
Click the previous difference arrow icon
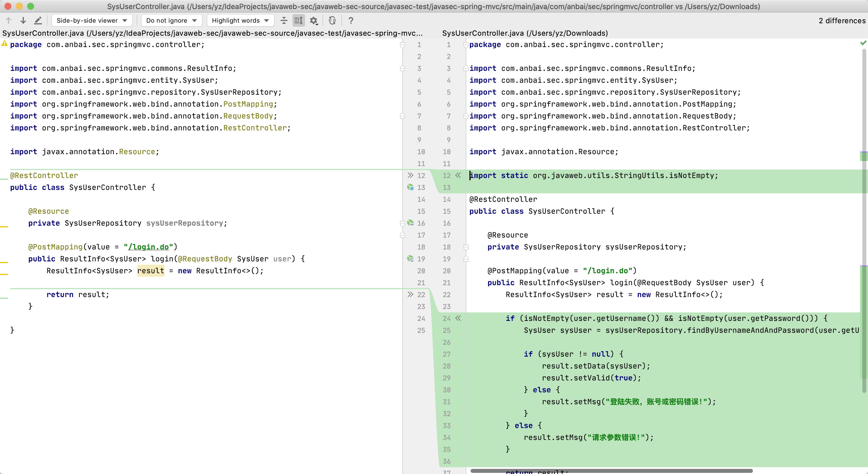click(8, 20)
